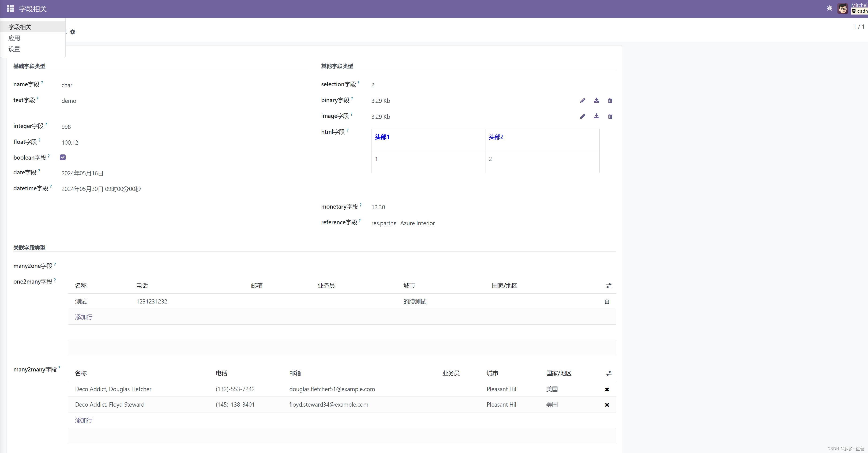Edit image字段 with the pencil icon
The height and width of the screenshot is (453, 868).
click(x=582, y=116)
